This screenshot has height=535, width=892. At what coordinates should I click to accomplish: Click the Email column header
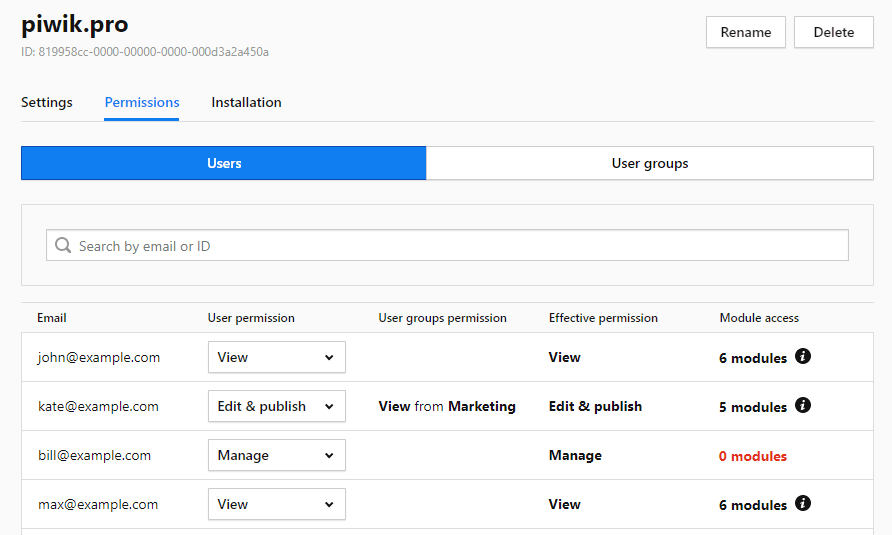click(x=52, y=318)
